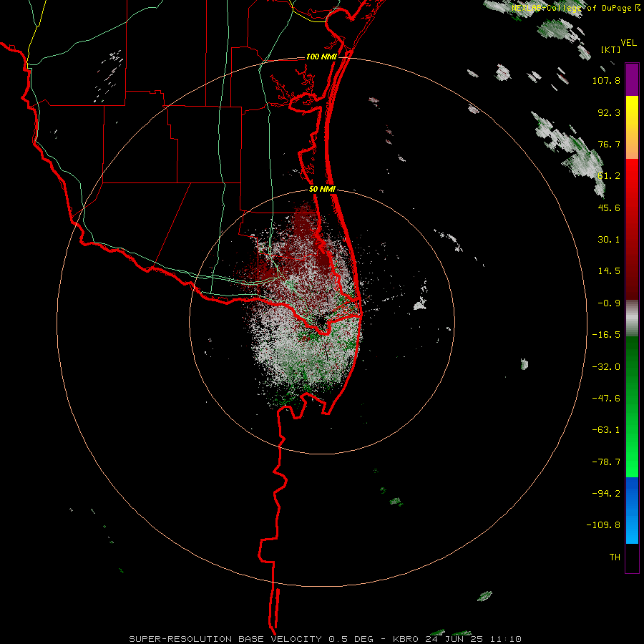This screenshot has width=644, height=644.
Task: Click the -16.5 velocity scale value
Action: [606, 335]
